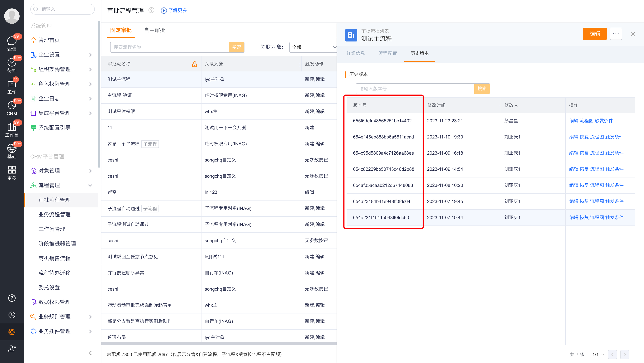Click the sidebar vertical scrollbar
The width and height of the screenshot is (644, 363).
(x=99, y=94)
